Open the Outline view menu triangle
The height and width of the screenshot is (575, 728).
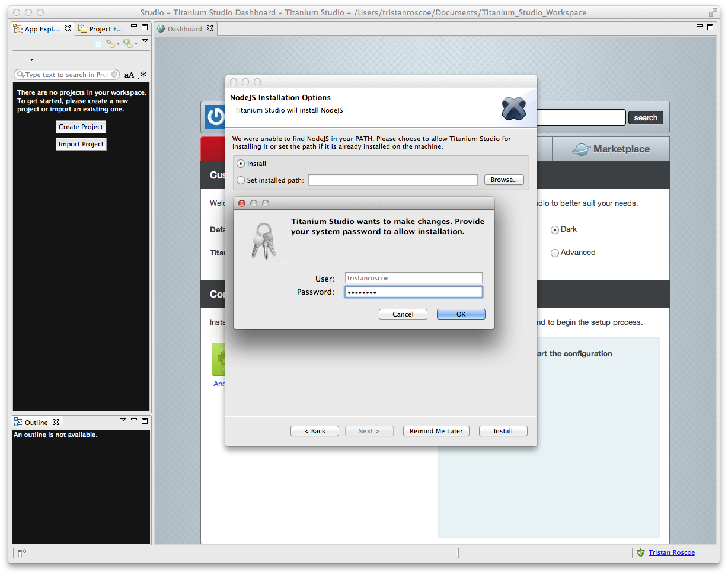pos(123,419)
